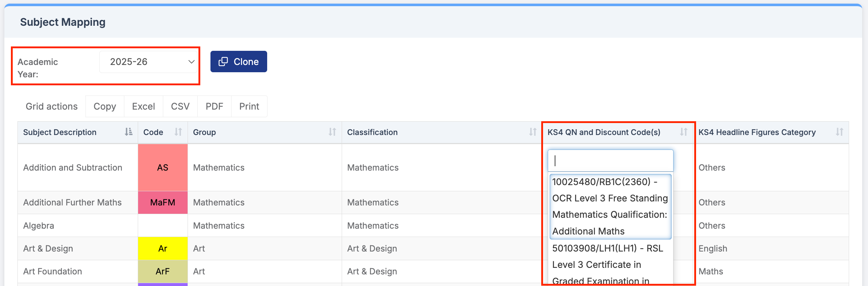The image size is (868, 286).
Task: Click the KS4 Headline Figures Category header
Action: 771,132
